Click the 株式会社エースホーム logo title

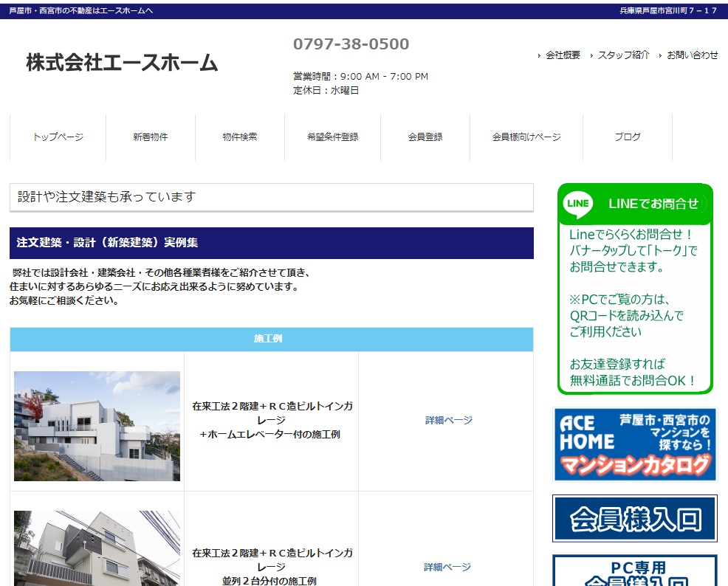(x=122, y=63)
